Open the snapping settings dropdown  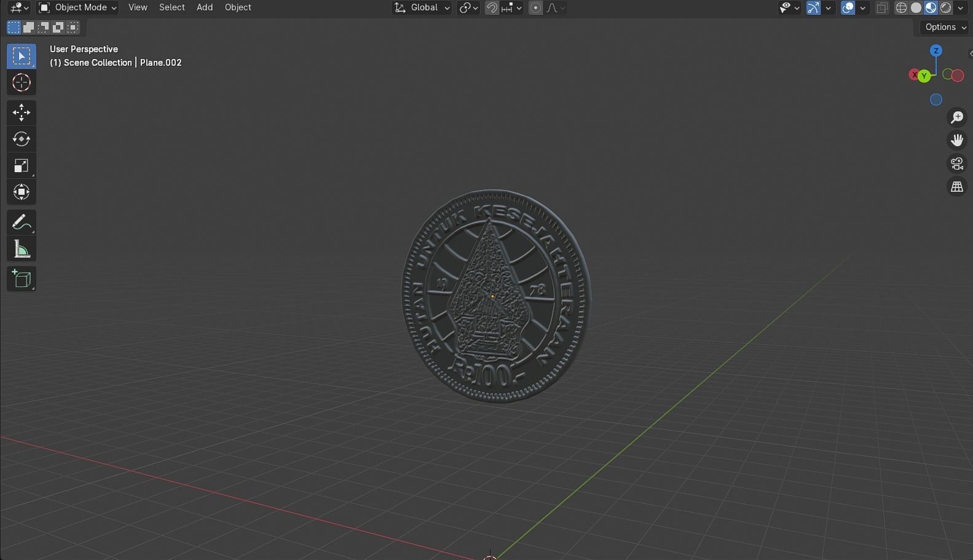pos(511,7)
